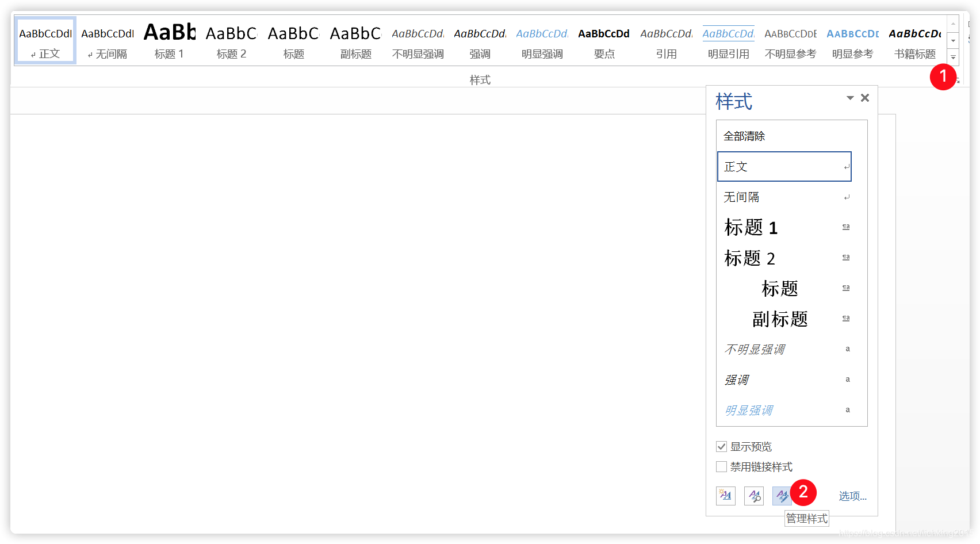Apply 副标题 style from the pane list
The image size is (980, 544).
(x=784, y=319)
